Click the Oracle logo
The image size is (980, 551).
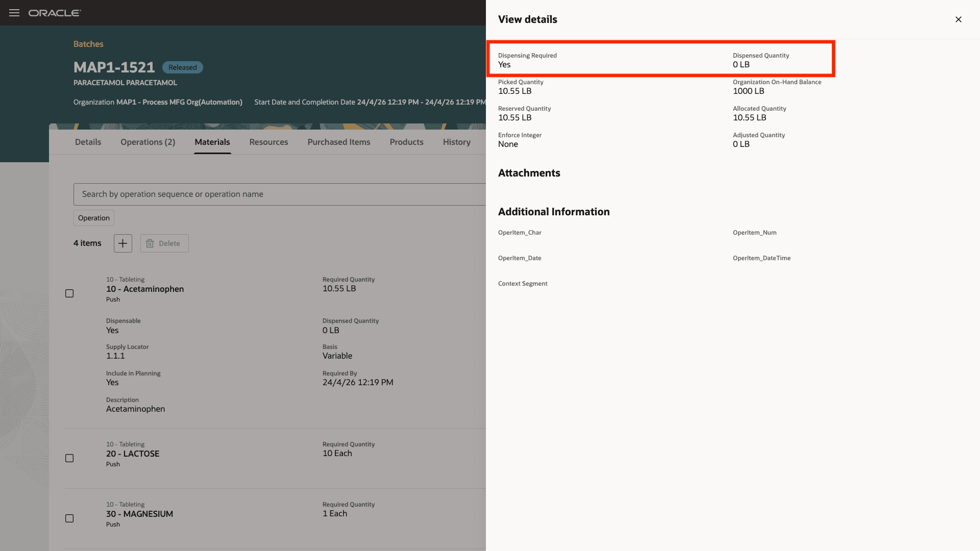pyautogui.click(x=55, y=13)
